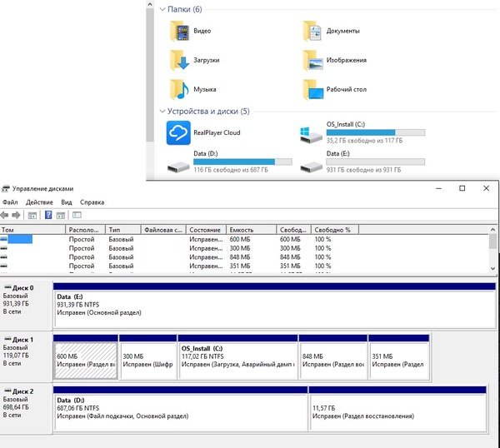Sort volumes by Емкость column header

point(241,230)
